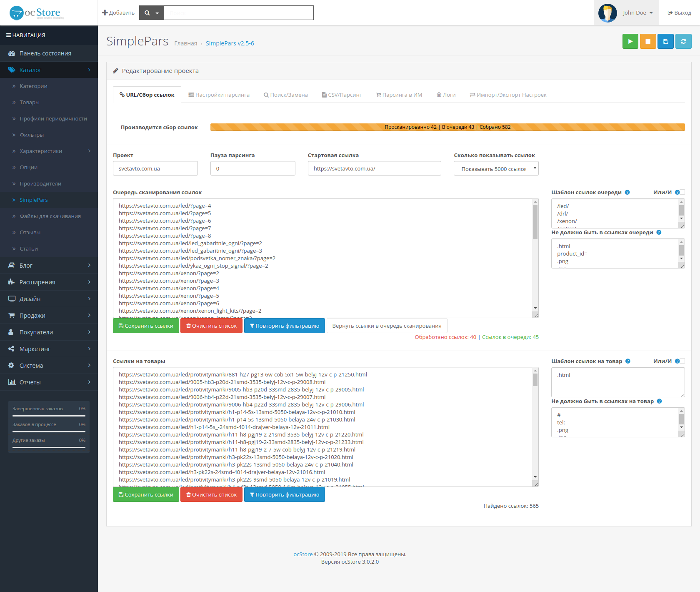The height and width of the screenshot is (592, 700).
Task: Open Панель состояния dashboard in sidebar
Action: point(49,53)
